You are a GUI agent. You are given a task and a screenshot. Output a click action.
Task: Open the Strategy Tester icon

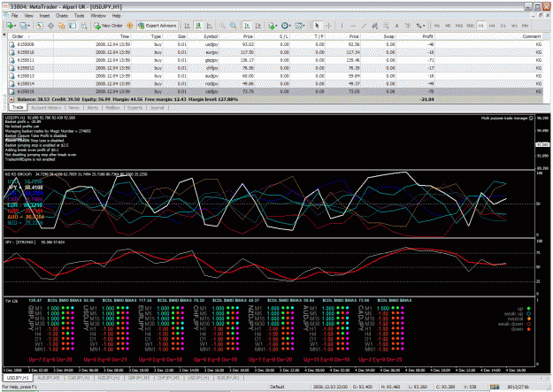point(84,26)
